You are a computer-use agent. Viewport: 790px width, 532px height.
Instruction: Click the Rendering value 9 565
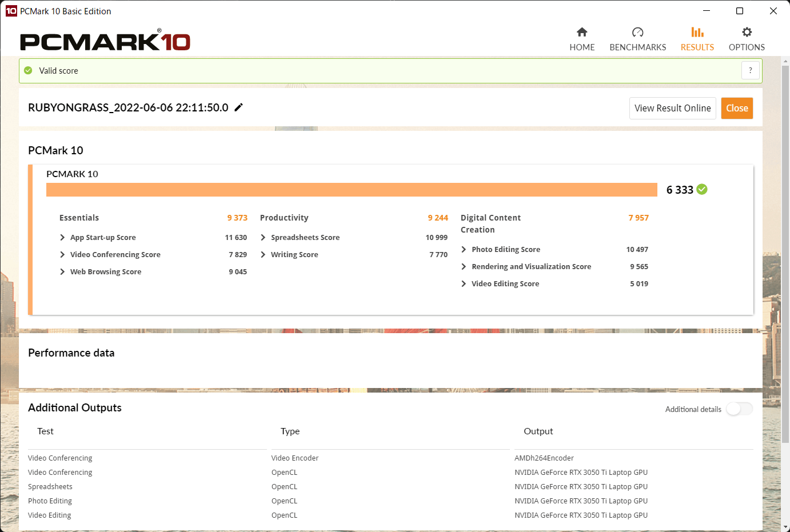[639, 266]
